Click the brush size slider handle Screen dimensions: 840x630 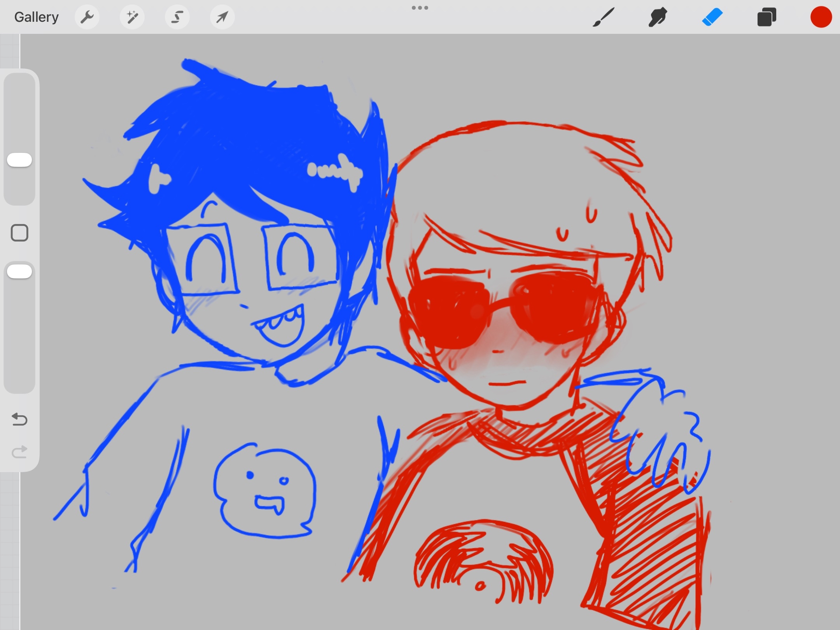pyautogui.click(x=19, y=160)
